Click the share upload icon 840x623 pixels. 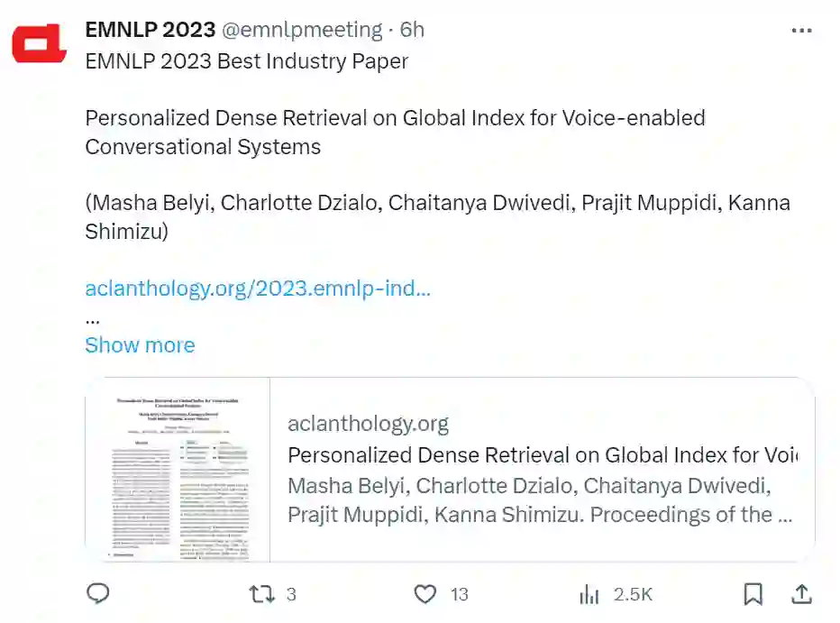coord(800,593)
